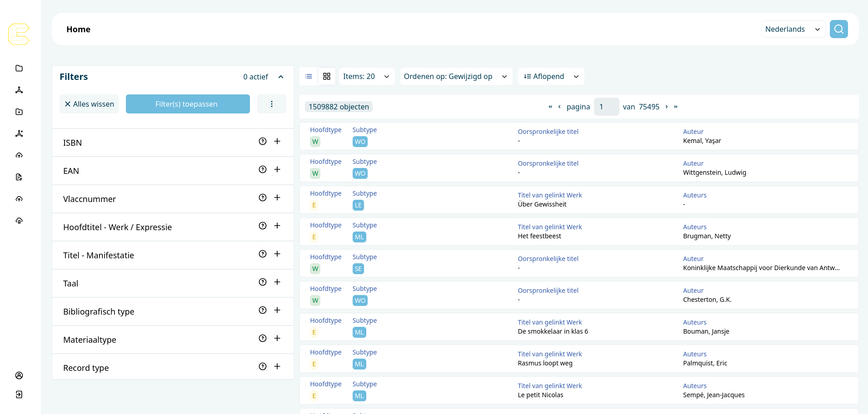
Task: Switch to grid view layout
Action: (x=327, y=76)
